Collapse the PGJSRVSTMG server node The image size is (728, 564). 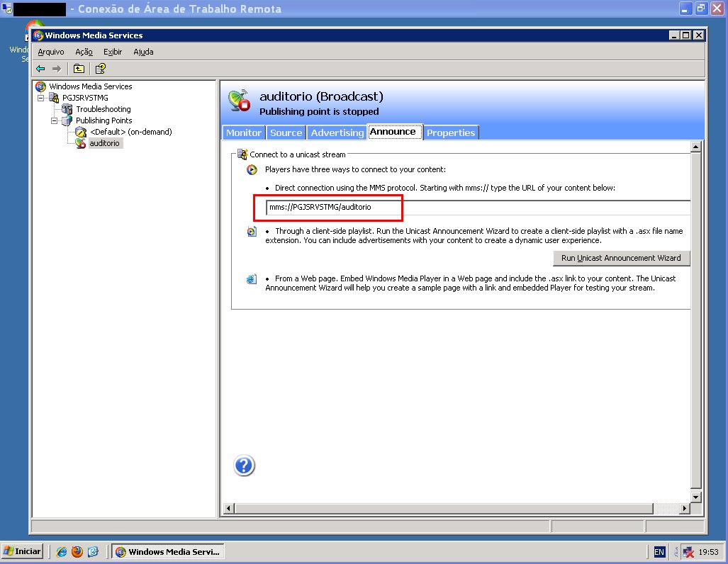click(x=41, y=98)
